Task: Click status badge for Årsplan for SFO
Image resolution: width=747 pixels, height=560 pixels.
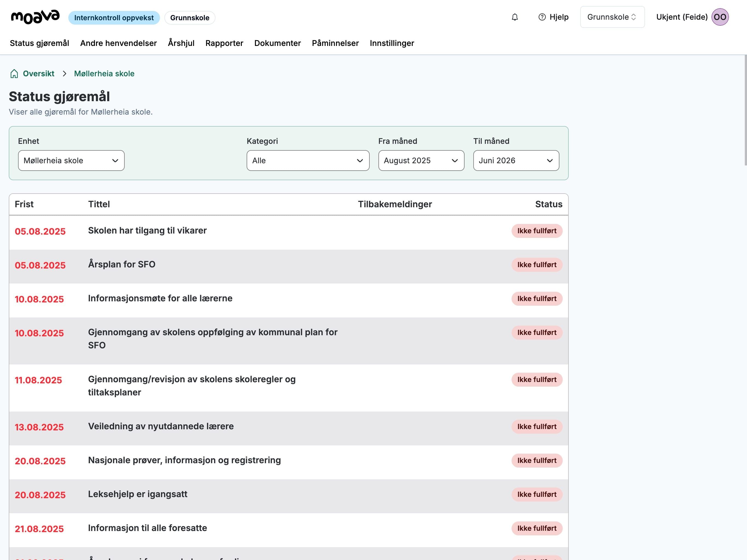Action: tap(537, 265)
